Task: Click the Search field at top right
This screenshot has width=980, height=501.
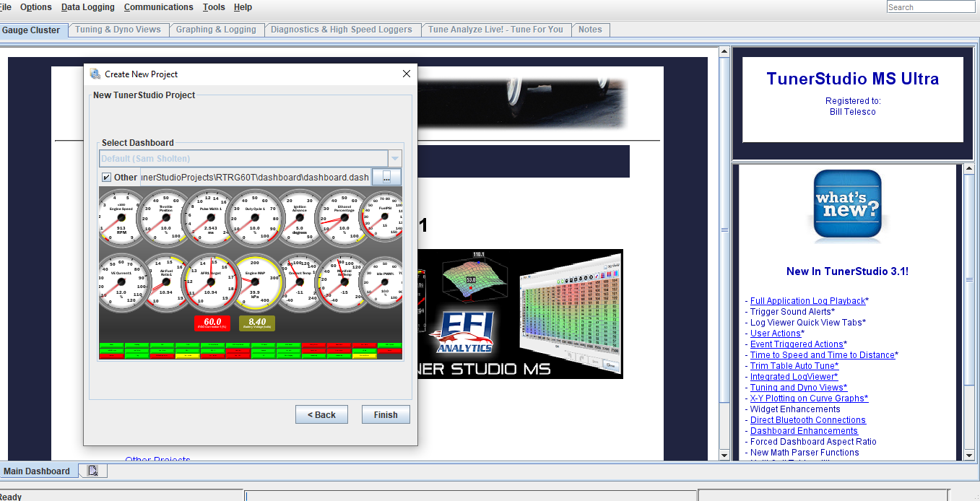Action: 931,7
